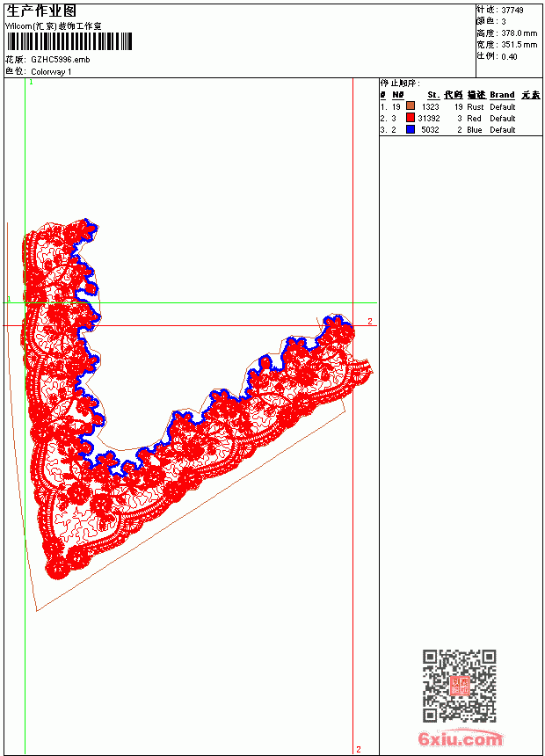This screenshot has height=756, width=545.
Task: Click the barcode under the studio name
Action: point(69,41)
